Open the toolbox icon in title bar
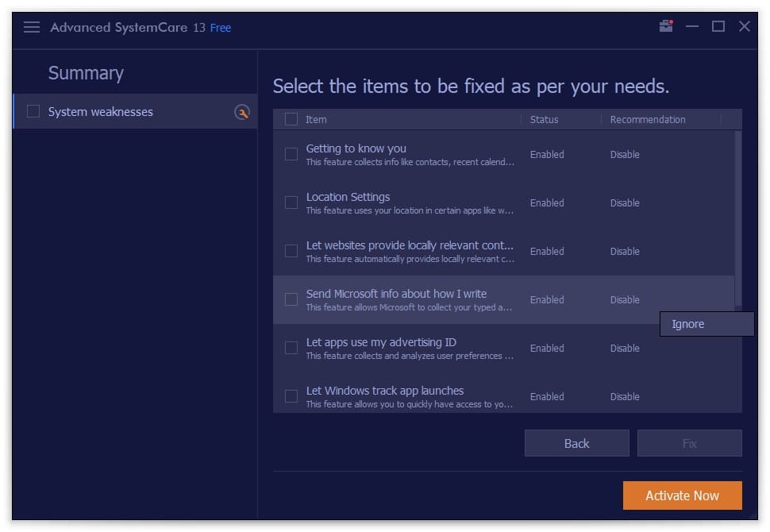The width and height of the screenshot is (770, 532). pos(666,26)
